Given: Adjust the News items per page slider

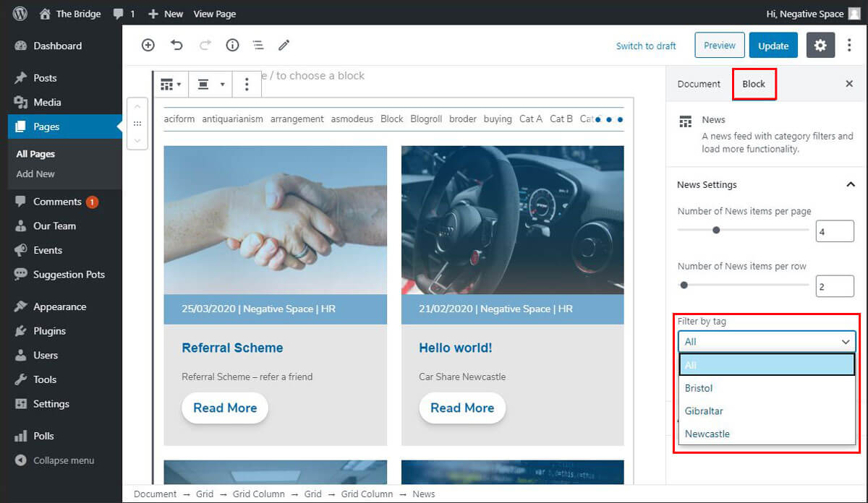Looking at the screenshot, I should click(x=716, y=230).
